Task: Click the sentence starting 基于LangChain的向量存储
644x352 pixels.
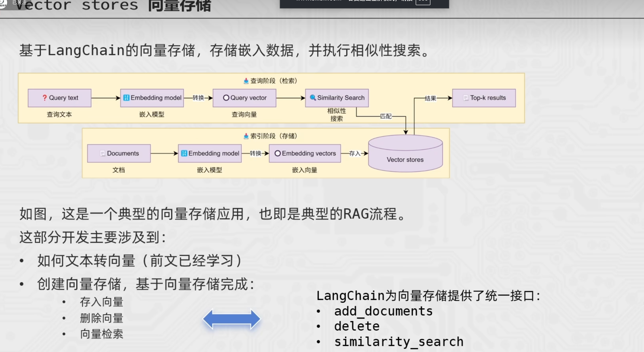Action: click(225, 50)
